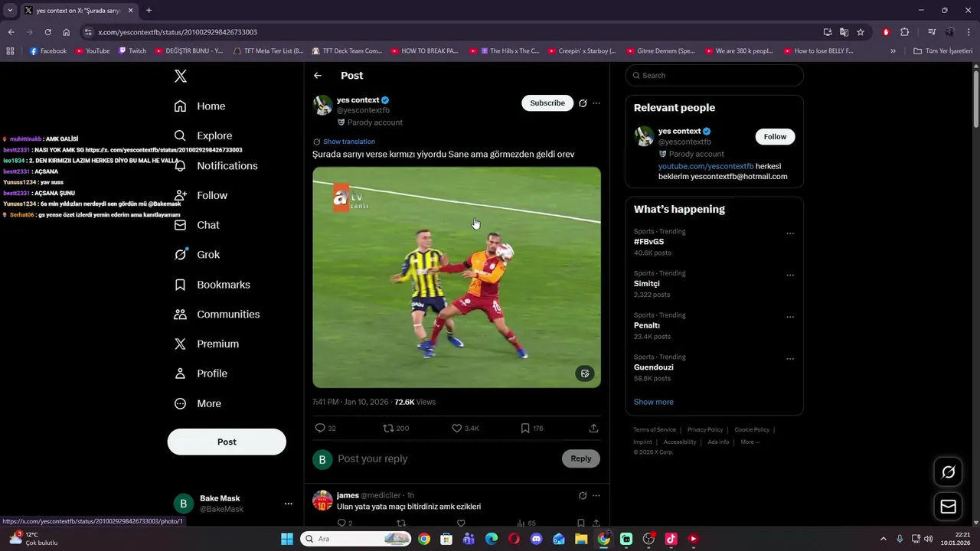The height and width of the screenshot is (551, 980).
Task: Open the floating Grok button
Action: [948, 472]
